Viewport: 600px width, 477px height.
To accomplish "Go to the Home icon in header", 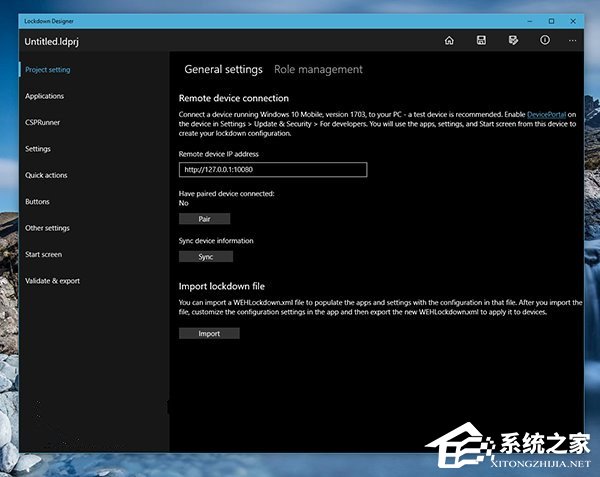I will pyautogui.click(x=449, y=40).
